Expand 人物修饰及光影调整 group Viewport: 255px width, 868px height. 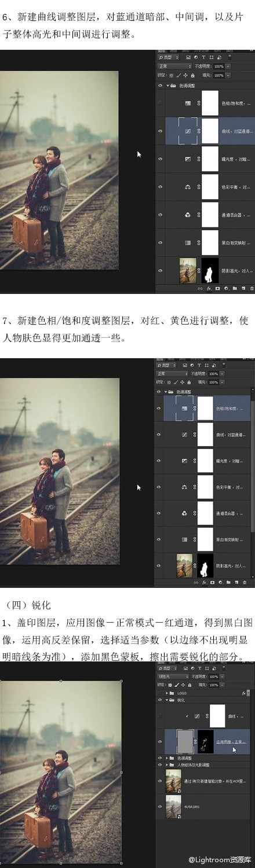click(167, 766)
